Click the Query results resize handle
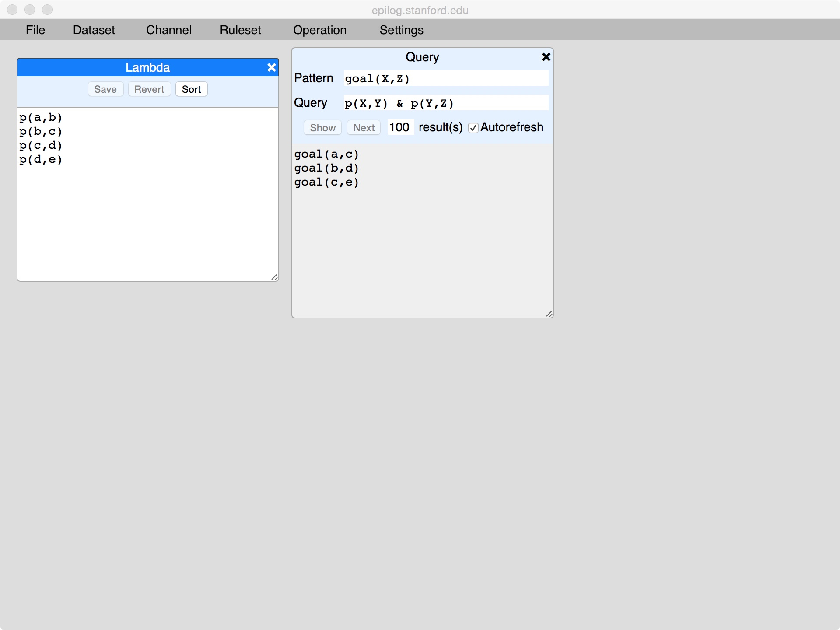Screen dimensions: 840x630 pyautogui.click(x=549, y=314)
